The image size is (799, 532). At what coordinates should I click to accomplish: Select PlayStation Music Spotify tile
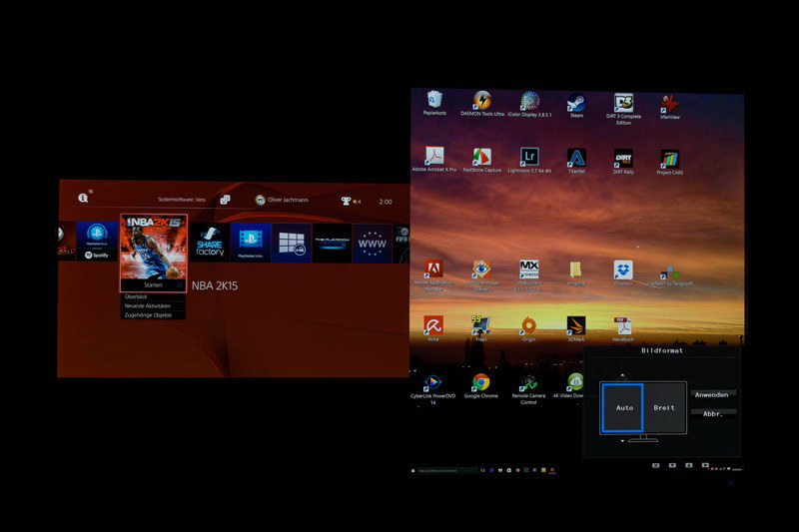coord(97,242)
